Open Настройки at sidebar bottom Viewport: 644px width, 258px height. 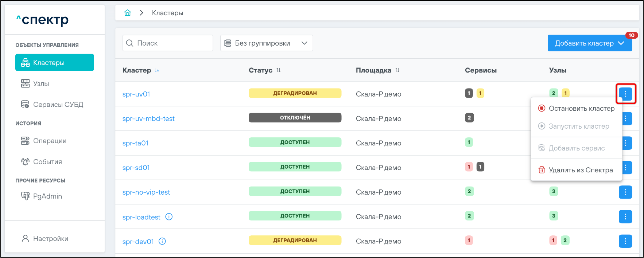50,239
